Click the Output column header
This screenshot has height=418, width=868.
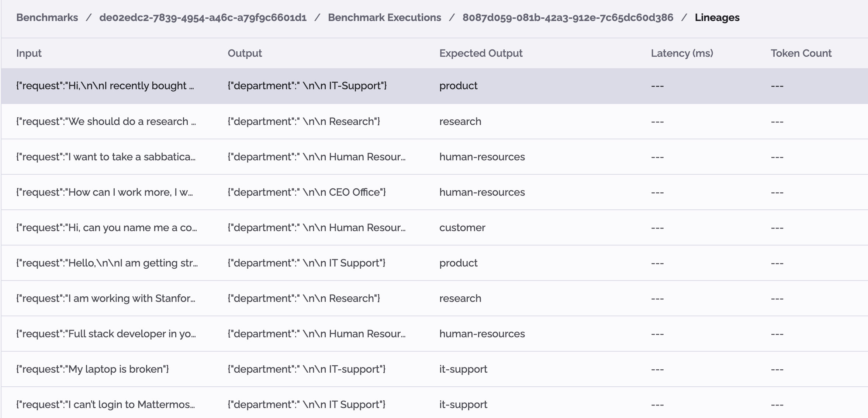[x=245, y=53]
